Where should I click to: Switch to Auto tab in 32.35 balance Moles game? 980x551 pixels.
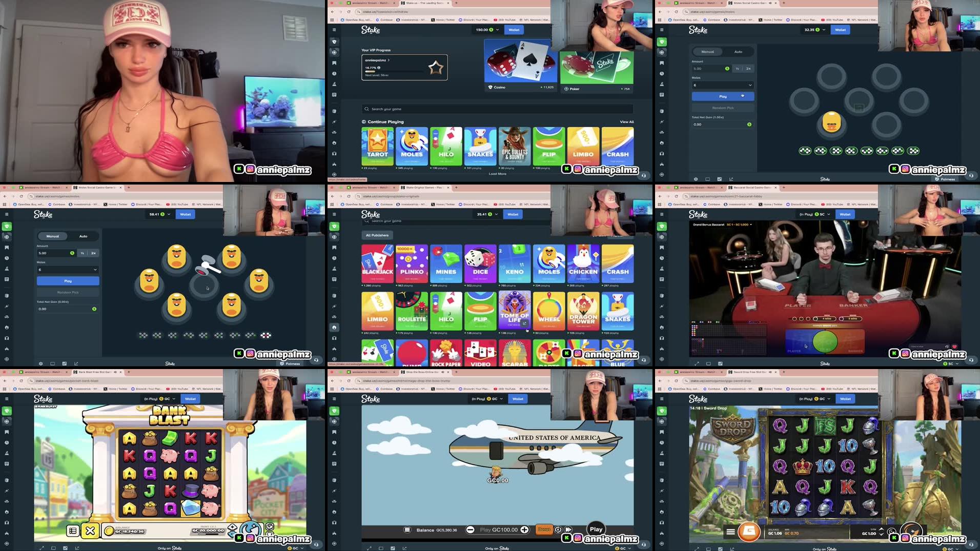pyautogui.click(x=738, y=52)
